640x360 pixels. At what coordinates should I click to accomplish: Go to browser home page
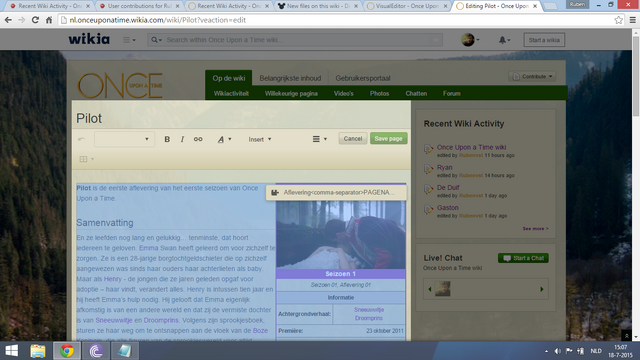(x=49, y=20)
